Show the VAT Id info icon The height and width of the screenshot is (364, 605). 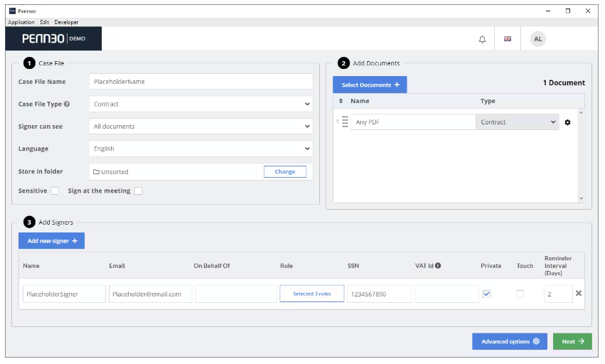point(438,266)
